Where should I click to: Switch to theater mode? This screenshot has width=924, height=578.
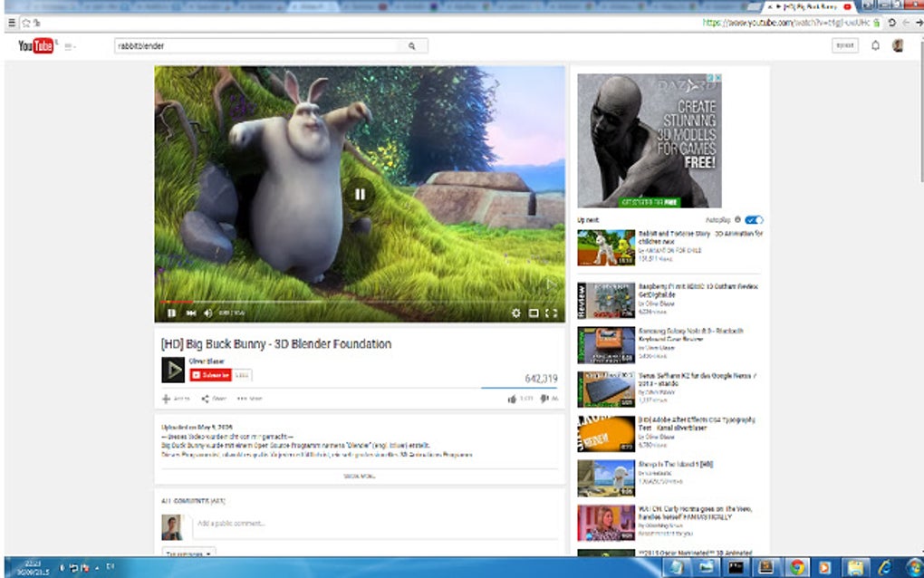[x=533, y=314]
